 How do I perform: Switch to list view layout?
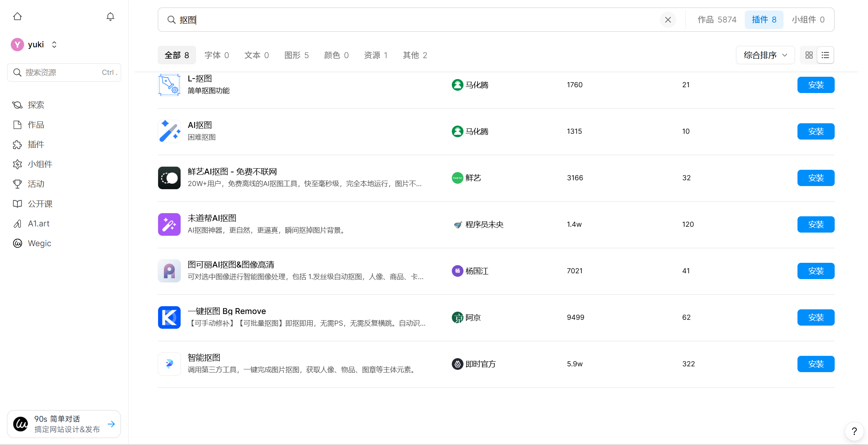[825, 55]
